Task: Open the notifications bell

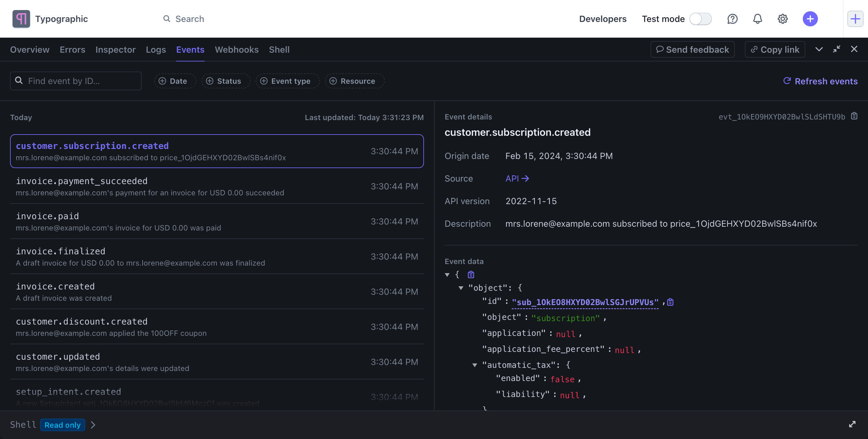Action: (757, 19)
